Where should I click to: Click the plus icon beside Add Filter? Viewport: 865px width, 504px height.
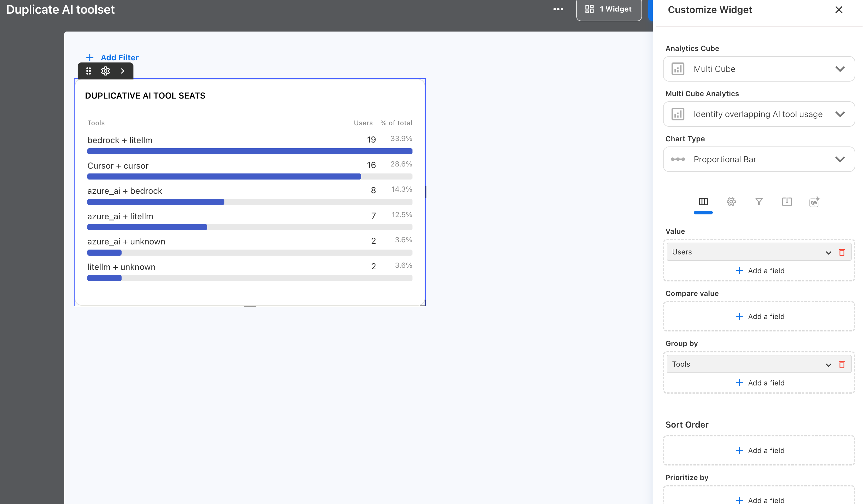coord(89,58)
